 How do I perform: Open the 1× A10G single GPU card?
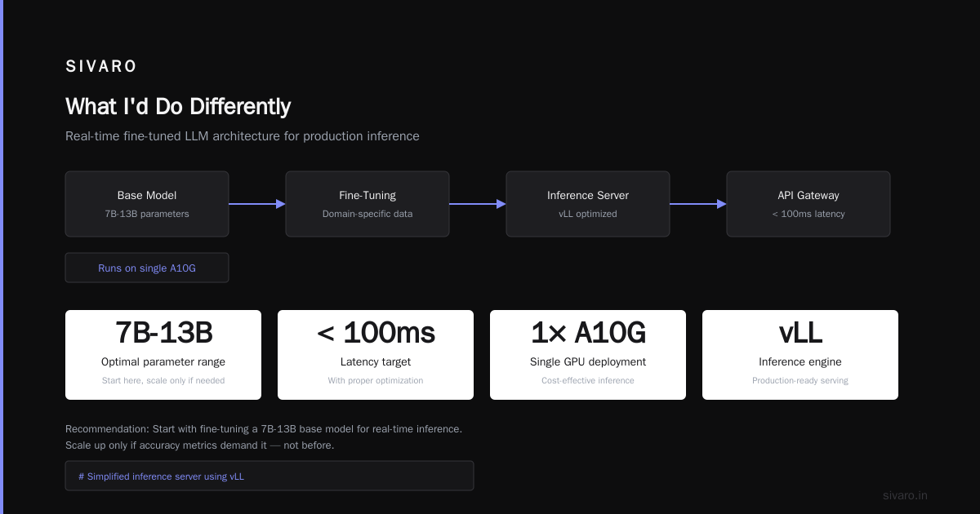(x=588, y=355)
